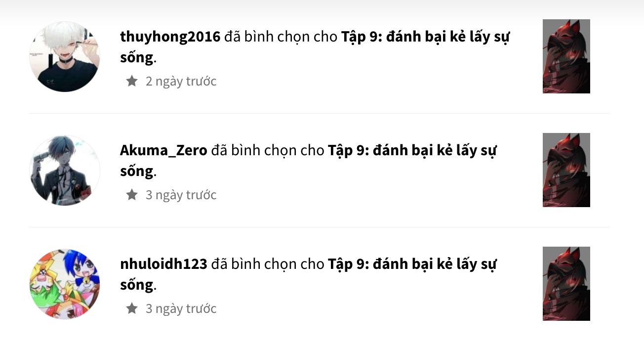Open 'Tập 9' chapter link in thuyhong2016's notification
Viewport: 644px width, 348px height.
tap(315, 47)
